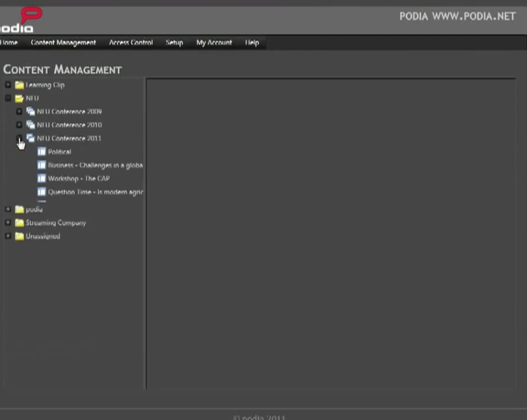This screenshot has height=420, width=527.
Task: Open the My Account menu
Action: [214, 43]
